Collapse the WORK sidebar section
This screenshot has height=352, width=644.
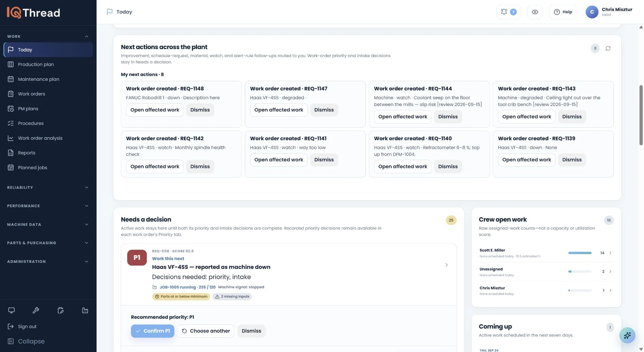pos(48,37)
